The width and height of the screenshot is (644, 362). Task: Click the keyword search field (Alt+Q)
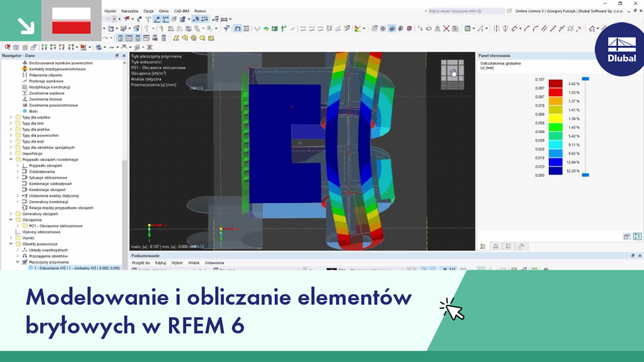pyautogui.click(x=466, y=11)
